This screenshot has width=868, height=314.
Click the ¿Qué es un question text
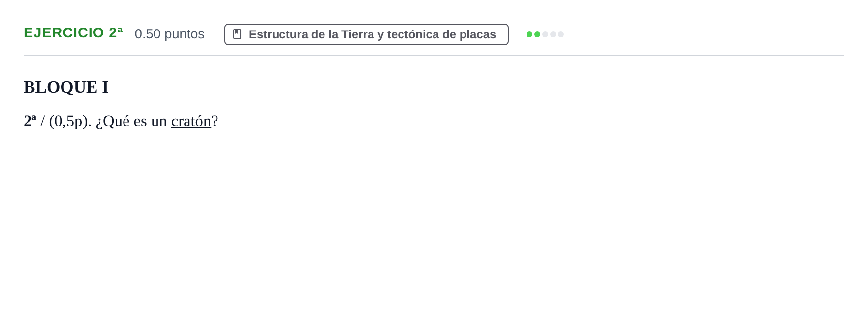tap(131, 121)
